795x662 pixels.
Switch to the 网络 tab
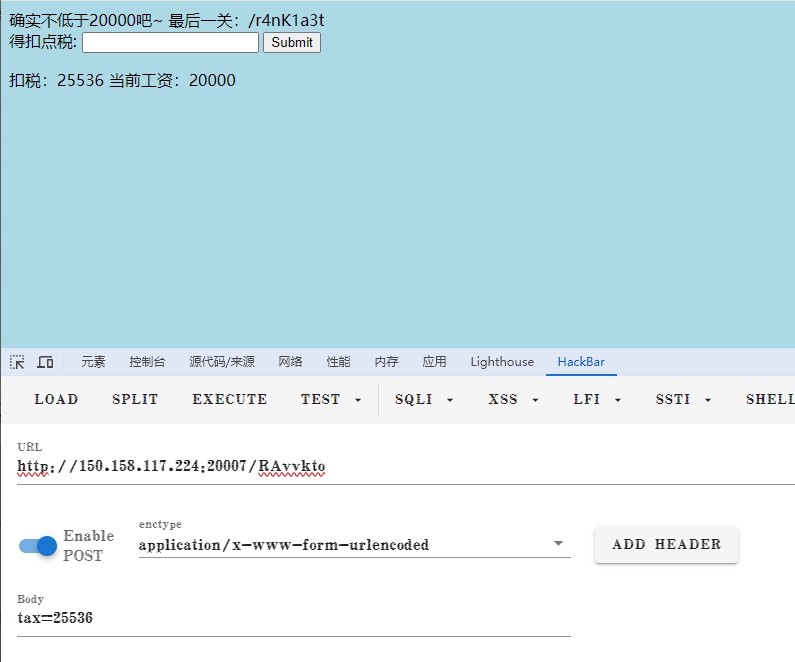tap(290, 362)
